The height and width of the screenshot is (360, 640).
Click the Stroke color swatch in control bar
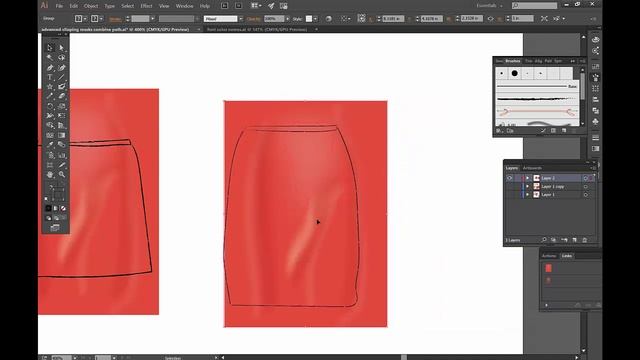pyautogui.click(x=94, y=19)
